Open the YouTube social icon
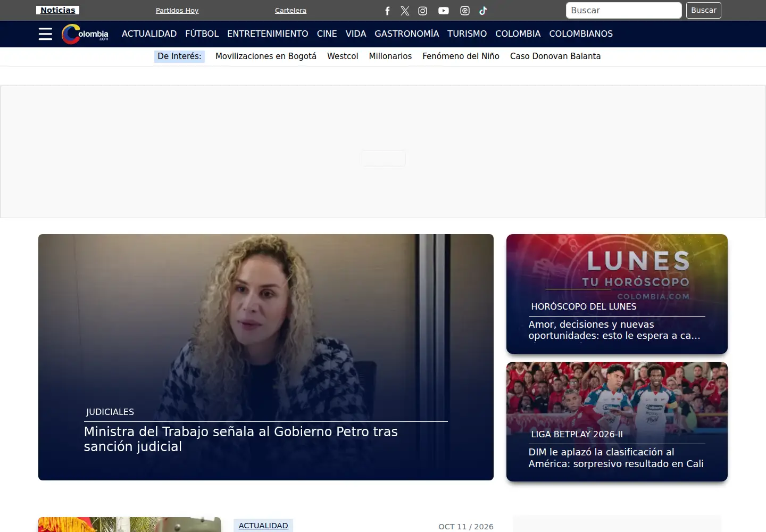Viewport: 766px width, 532px height. pos(444,11)
